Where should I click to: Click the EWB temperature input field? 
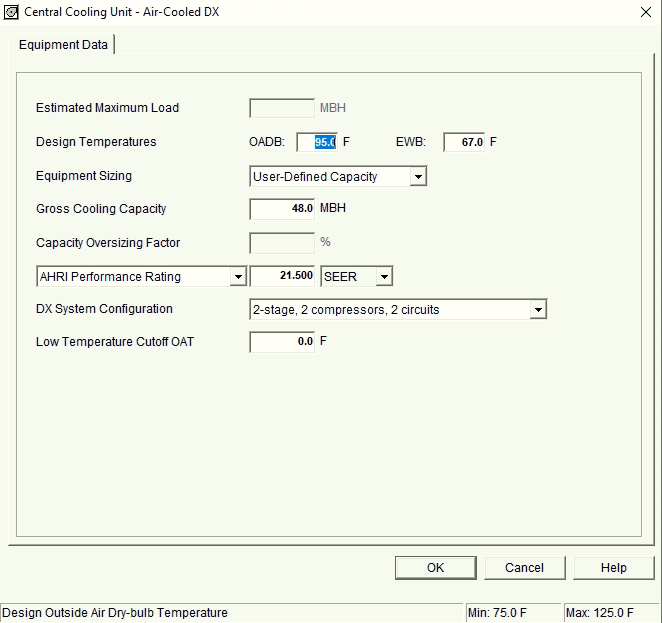click(465, 142)
